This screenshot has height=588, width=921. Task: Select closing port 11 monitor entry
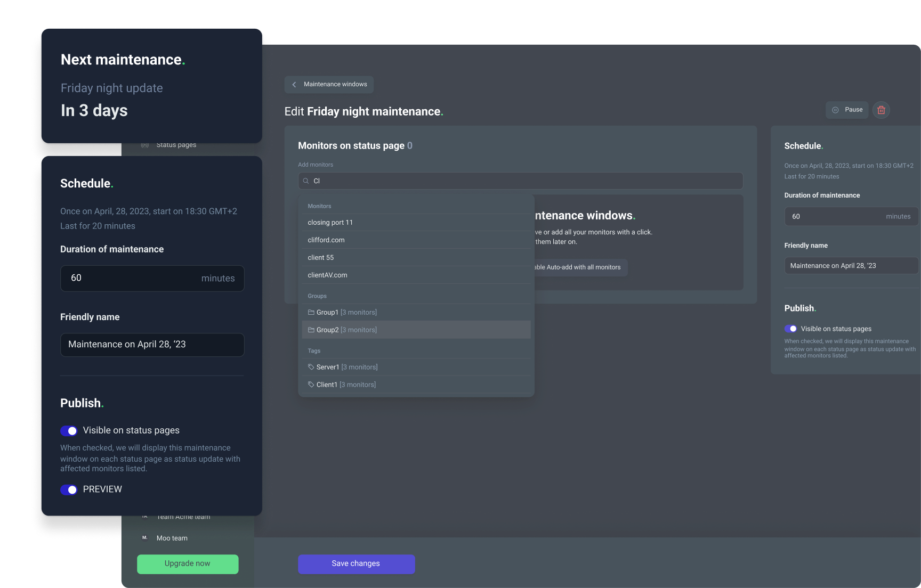pyautogui.click(x=330, y=223)
